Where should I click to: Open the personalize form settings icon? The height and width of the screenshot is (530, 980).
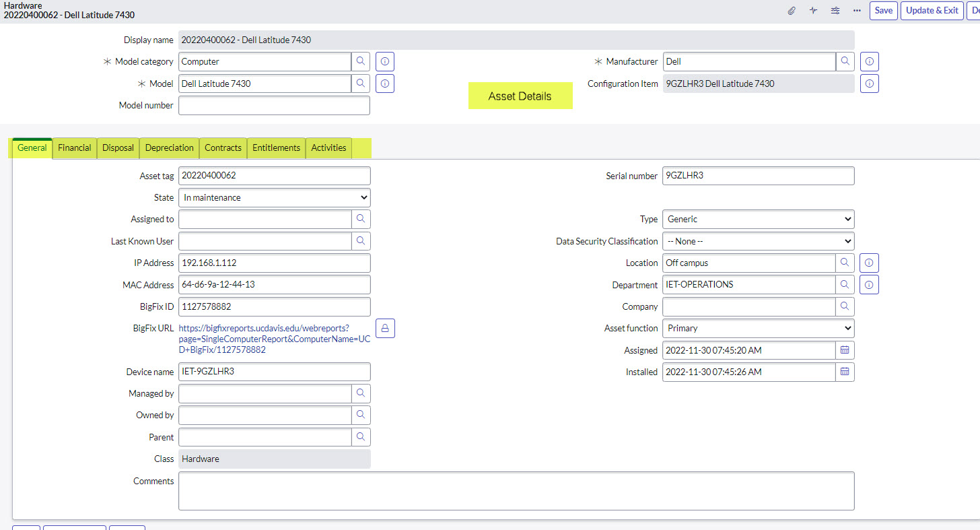click(x=835, y=11)
